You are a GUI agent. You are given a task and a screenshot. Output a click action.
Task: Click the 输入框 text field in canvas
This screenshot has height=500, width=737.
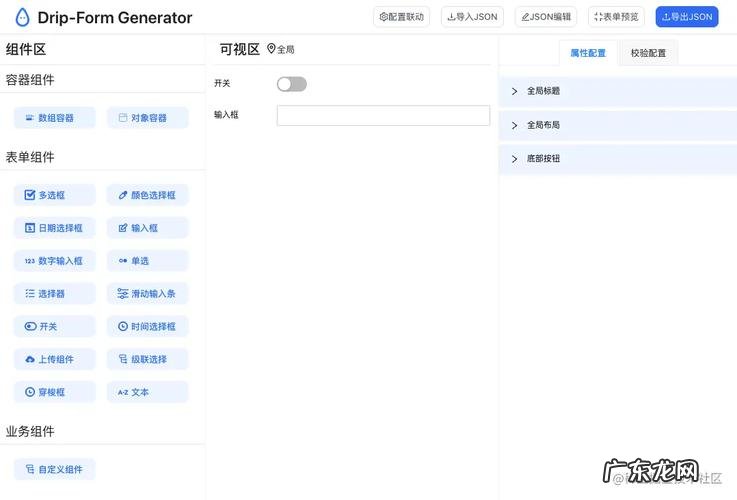[x=383, y=116]
